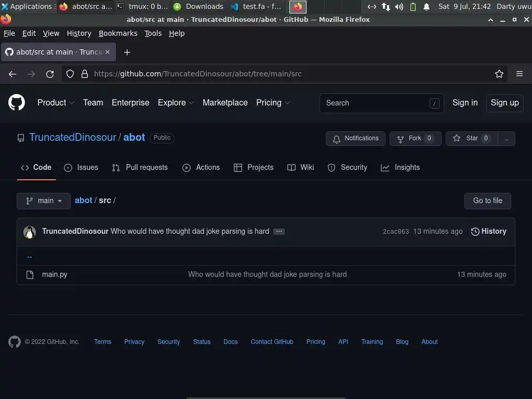This screenshot has width=532, height=399.
Task: Reload the page with the refresh icon
Action: tap(50, 74)
